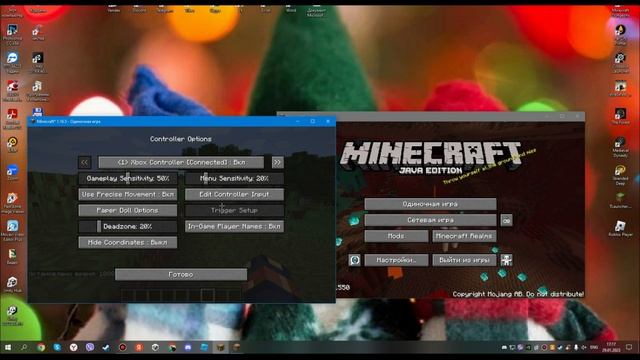Toggle Use Precise Movement option
Image resolution: width=640 pixels, height=360 pixels.
point(128,194)
